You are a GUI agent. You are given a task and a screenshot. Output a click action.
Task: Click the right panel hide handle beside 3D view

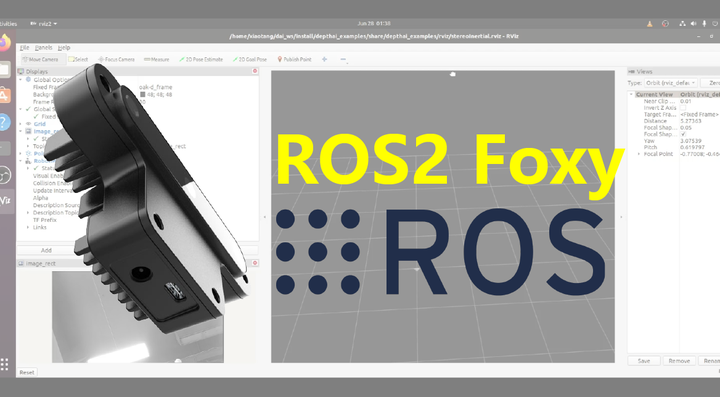click(x=621, y=217)
